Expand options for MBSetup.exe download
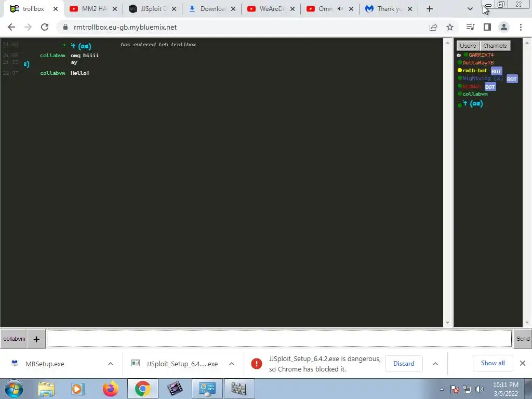 111,364
